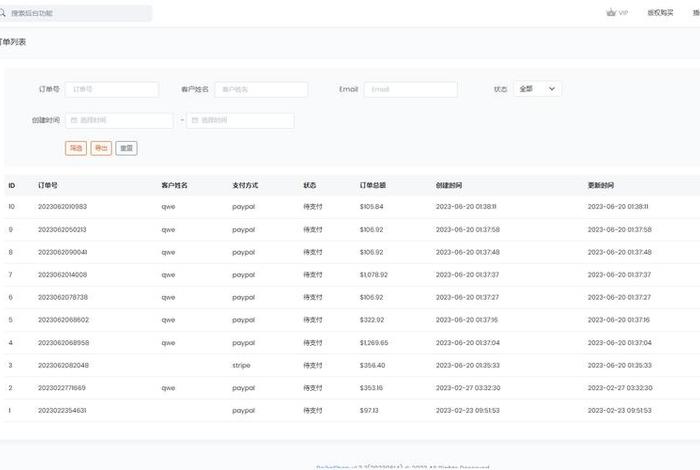Click the start date calendar icon
The height and width of the screenshot is (470, 700).
[74, 120]
